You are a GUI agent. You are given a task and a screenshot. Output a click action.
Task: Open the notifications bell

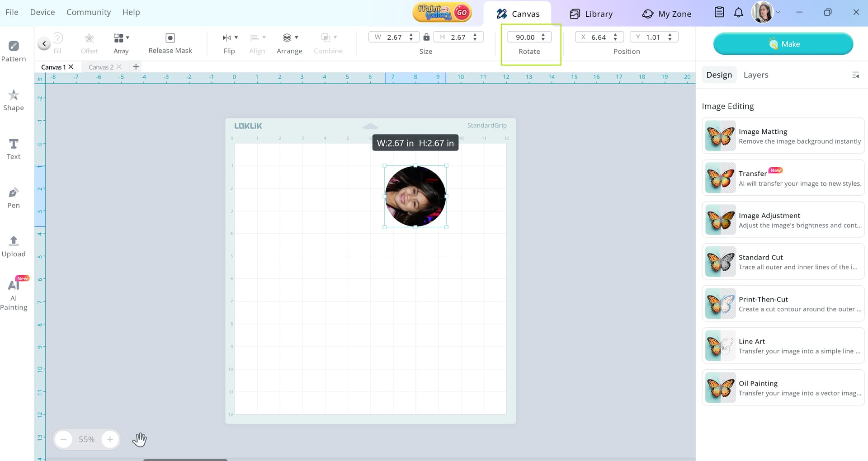click(738, 13)
